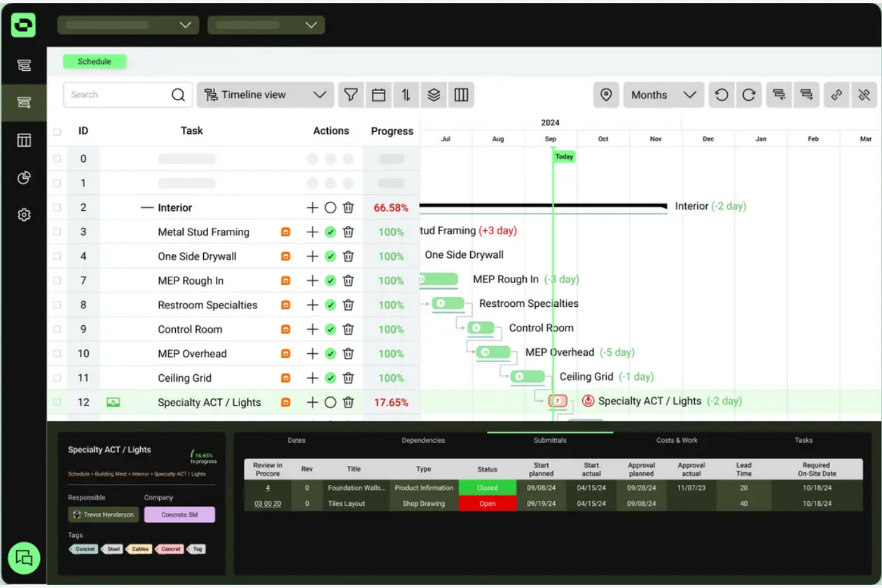The height and width of the screenshot is (588, 882).
Task: Delete the Ceiling Grid task
Action: coord(349,378)
